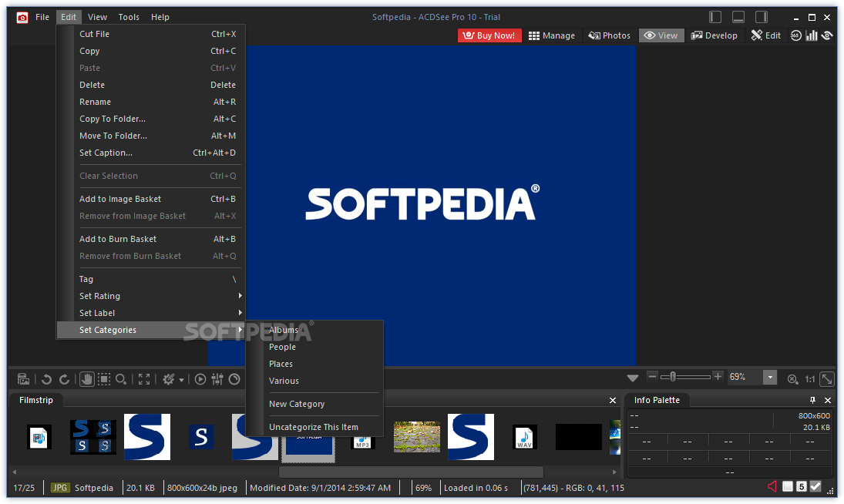The width and height of the screenshot is (844, 504).
Task: Open the Help menu
Action: tap(160, 17)
